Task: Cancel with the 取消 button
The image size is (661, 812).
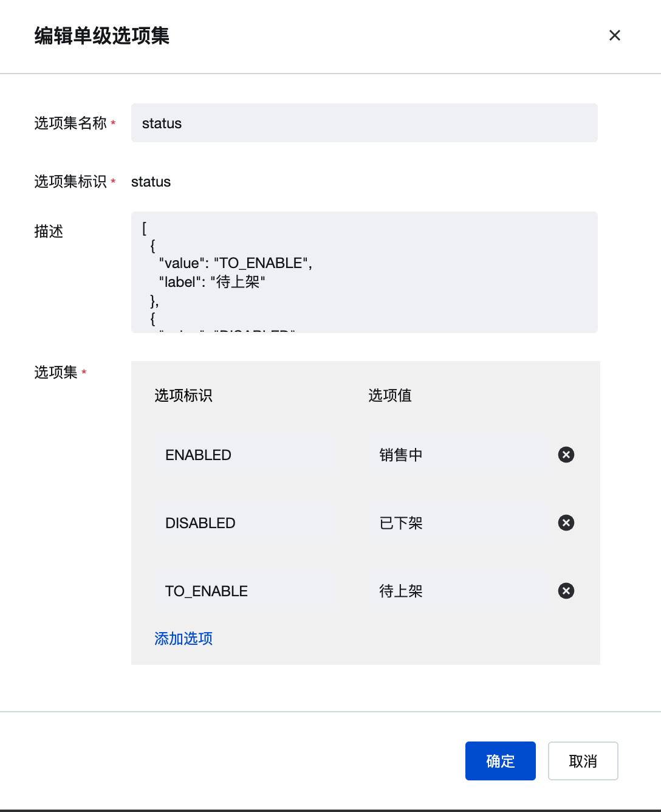Action: point(583,761)
